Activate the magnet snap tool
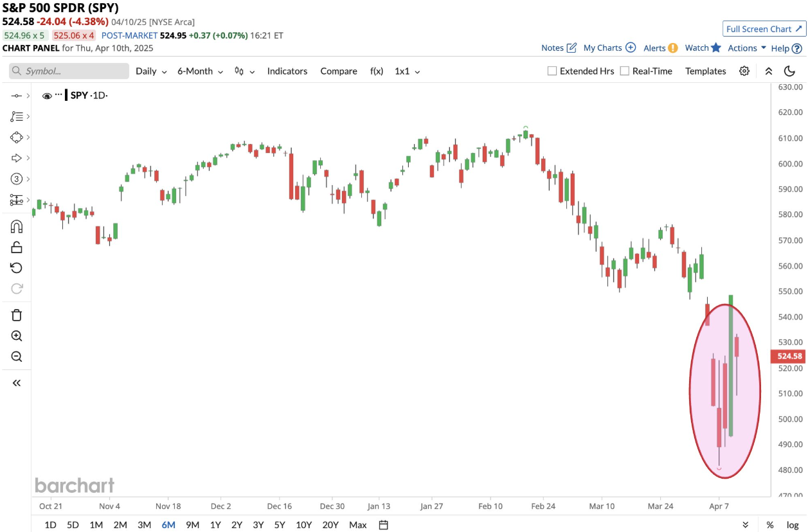808x532 pixels. click(x=17, y=226)
